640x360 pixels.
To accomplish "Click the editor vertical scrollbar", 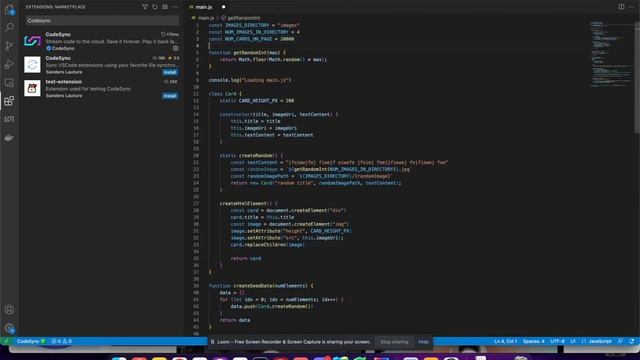I will coord(637,78).
